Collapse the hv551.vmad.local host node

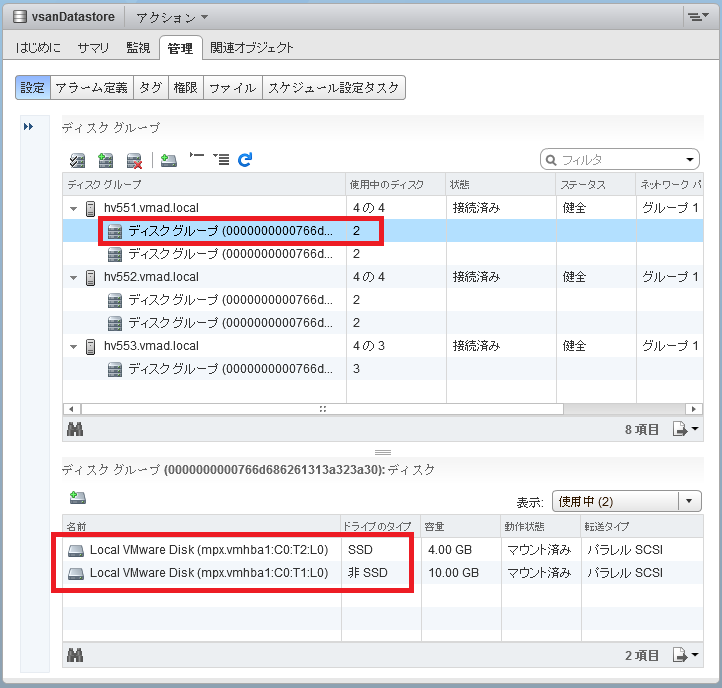pos(73,208)
